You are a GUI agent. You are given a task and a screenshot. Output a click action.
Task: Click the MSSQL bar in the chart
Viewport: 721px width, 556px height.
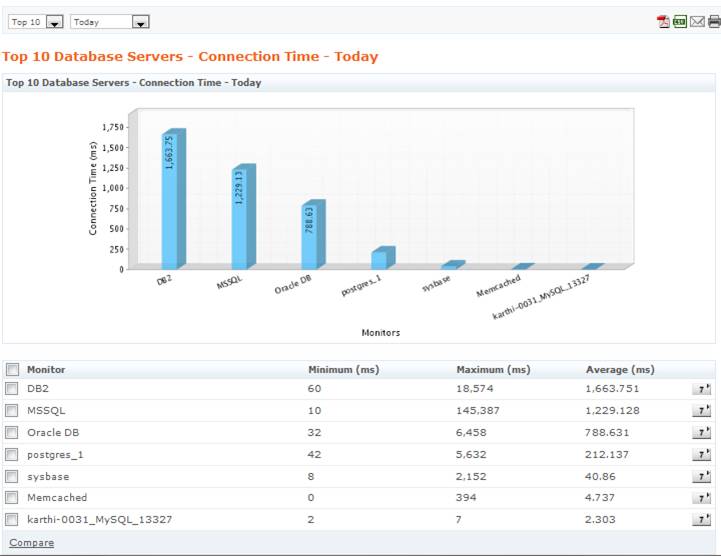click(243, 217)
